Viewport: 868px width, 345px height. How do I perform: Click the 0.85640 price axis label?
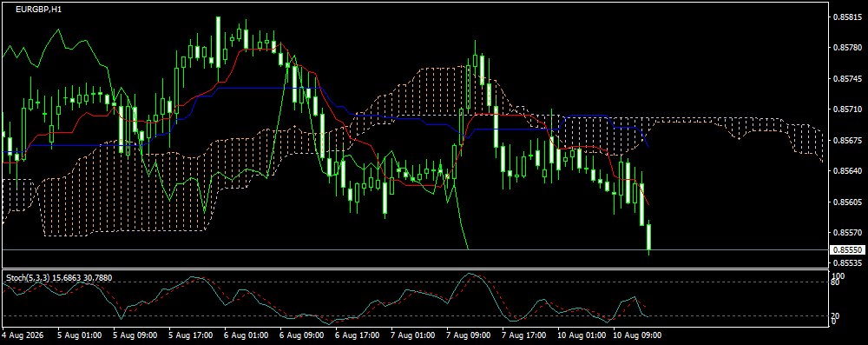pyautogui.click(x=848, y=171)
